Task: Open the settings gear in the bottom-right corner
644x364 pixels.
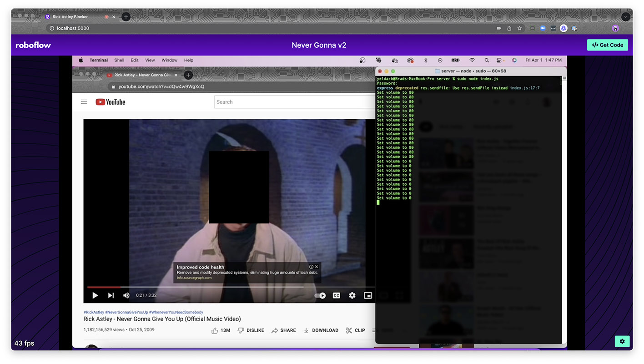Action: (x=622, y=341)
